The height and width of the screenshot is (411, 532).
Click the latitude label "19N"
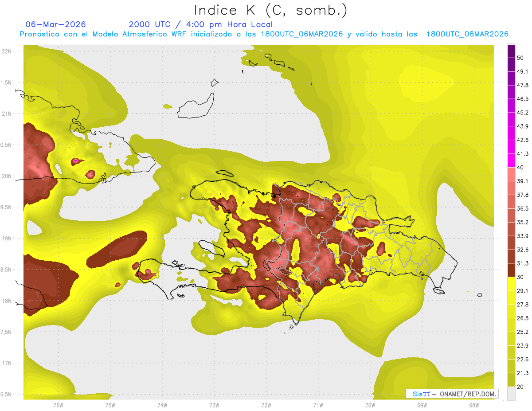point(8,239)
